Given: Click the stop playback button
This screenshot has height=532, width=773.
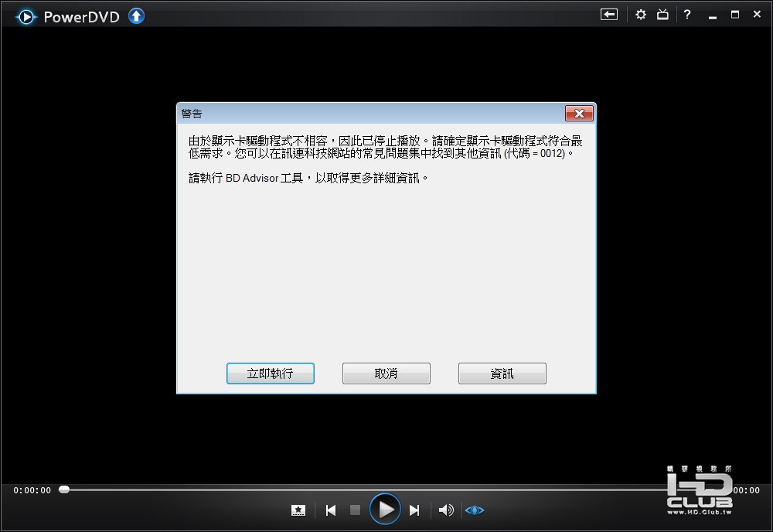Looking at the screenshot, I should tap(355, 510).
